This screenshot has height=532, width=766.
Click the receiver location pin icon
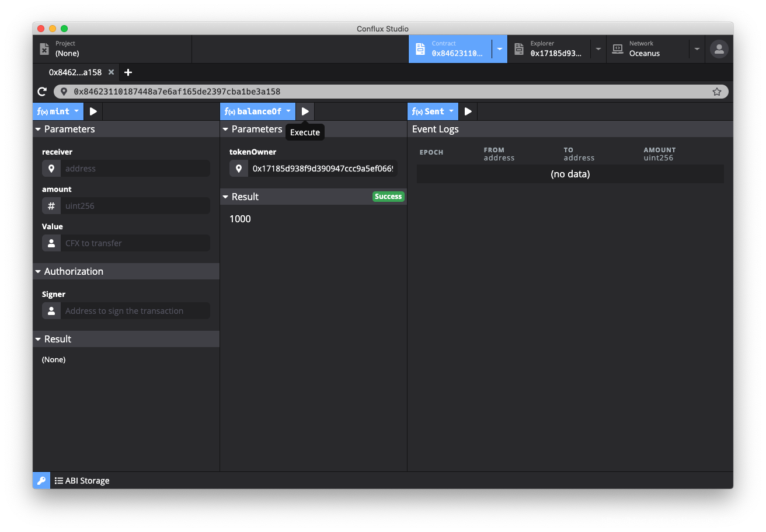(x=51, y=169)
